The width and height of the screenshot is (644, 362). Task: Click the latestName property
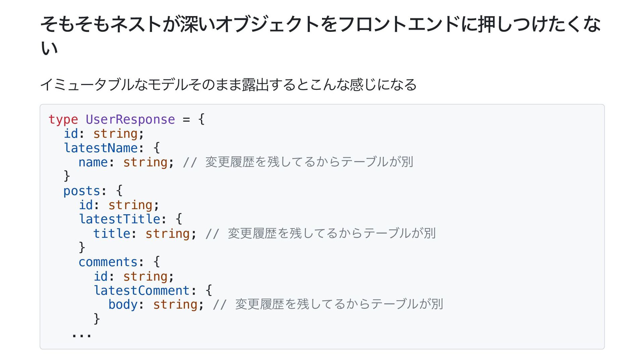[x=101, y=148]
